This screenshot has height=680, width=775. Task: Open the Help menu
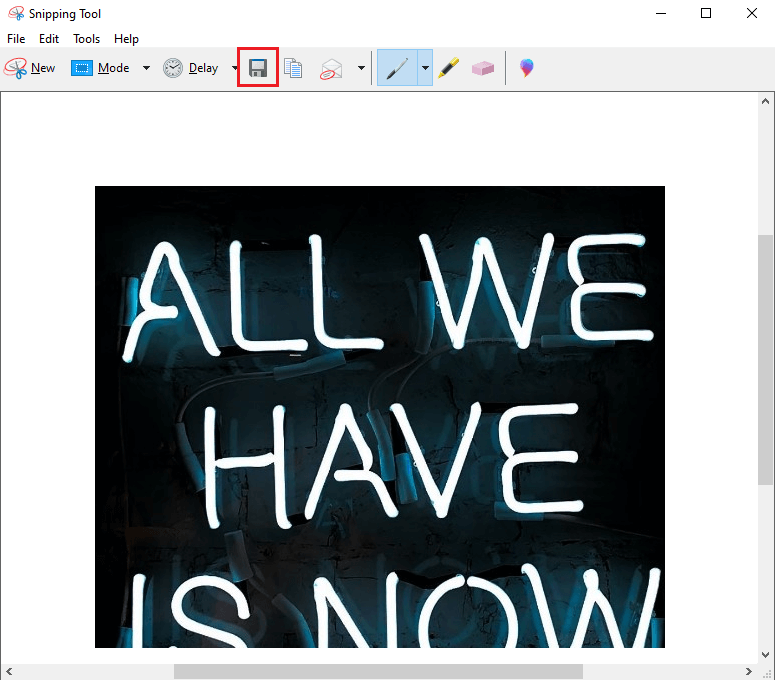(x=126, y=39)
